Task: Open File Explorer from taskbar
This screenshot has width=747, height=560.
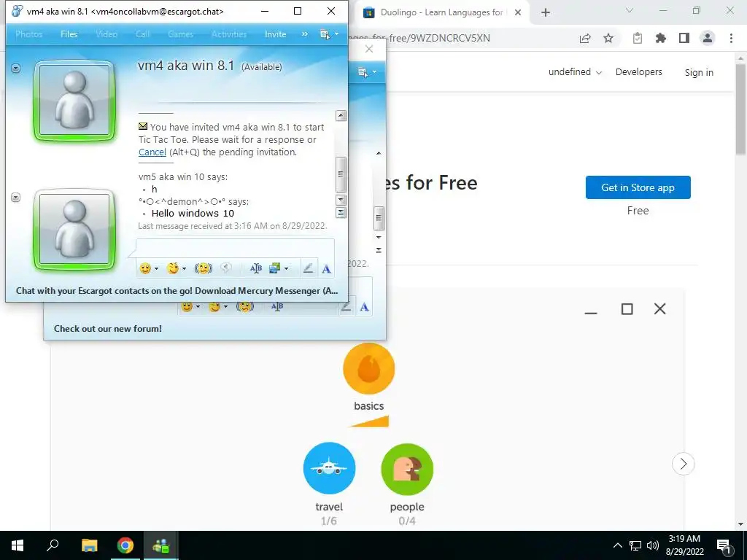Action: [x=89, y=545]
